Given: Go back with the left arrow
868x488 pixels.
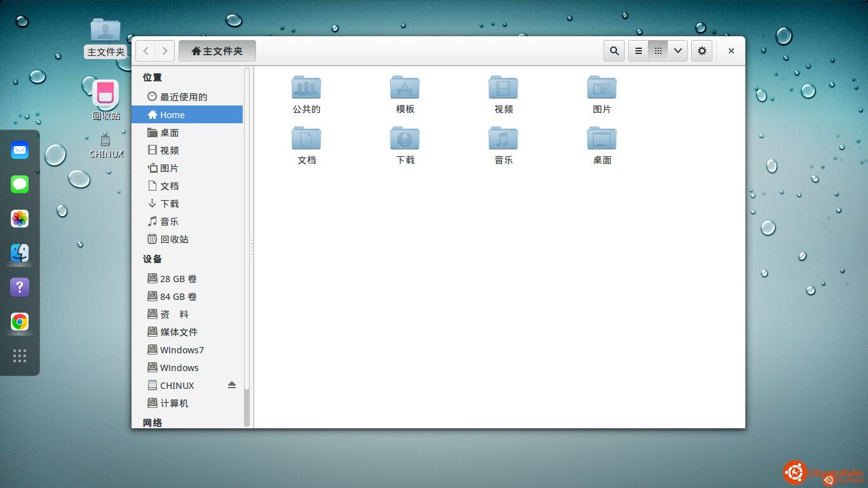Looking at the screenshot, I should [x=146, y=51].
